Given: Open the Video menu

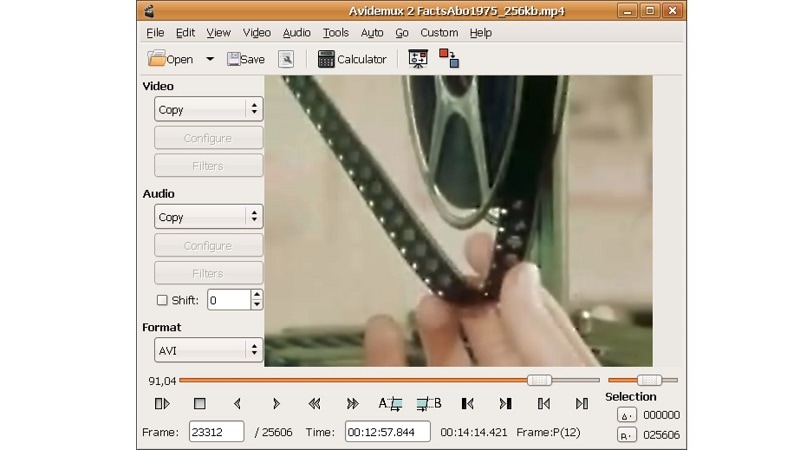Looking at the screenshot, I should [x=257, y=33].
